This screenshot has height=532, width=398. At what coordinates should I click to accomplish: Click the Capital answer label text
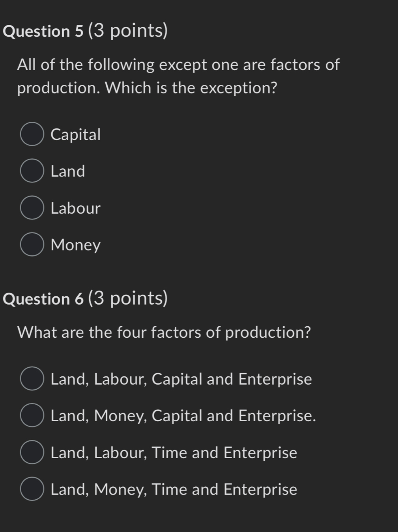click(x=76, y=134)
